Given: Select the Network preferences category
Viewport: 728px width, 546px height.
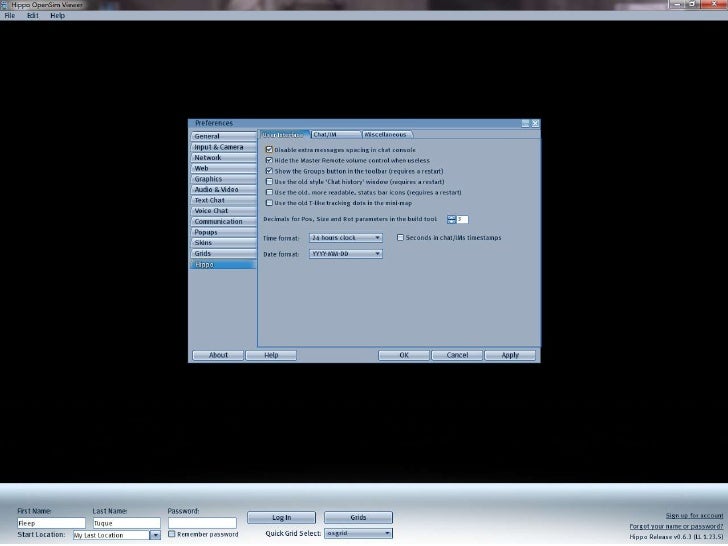Looking at the screenshot, I should pyautogui.click(x=223, y=157).
